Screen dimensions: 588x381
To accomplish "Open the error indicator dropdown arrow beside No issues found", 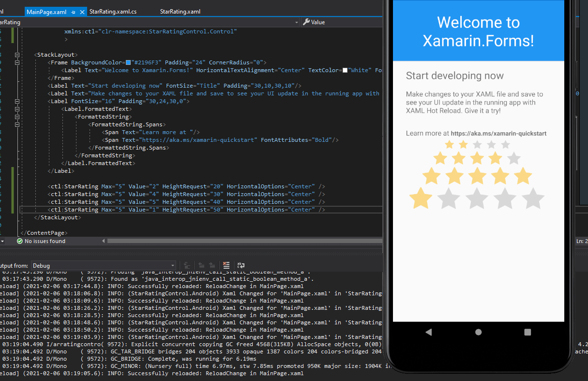I will pos(2,241).
